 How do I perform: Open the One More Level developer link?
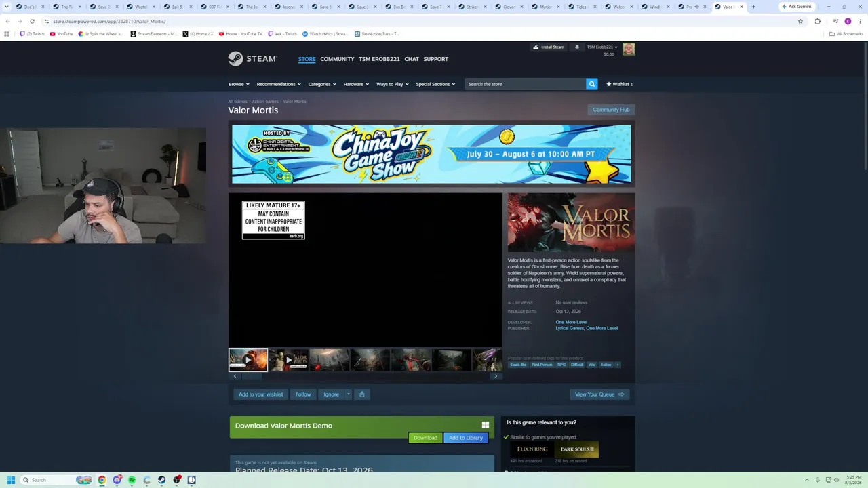572,322
